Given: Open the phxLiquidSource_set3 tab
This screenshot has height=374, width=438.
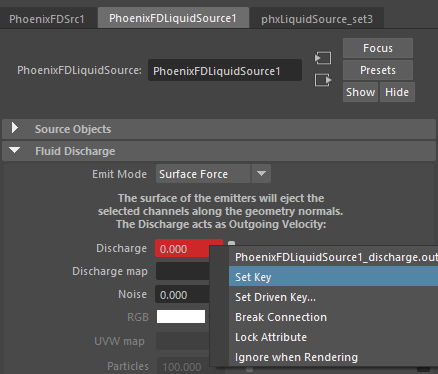Looking at the screenshot, I should pos(317,19).
